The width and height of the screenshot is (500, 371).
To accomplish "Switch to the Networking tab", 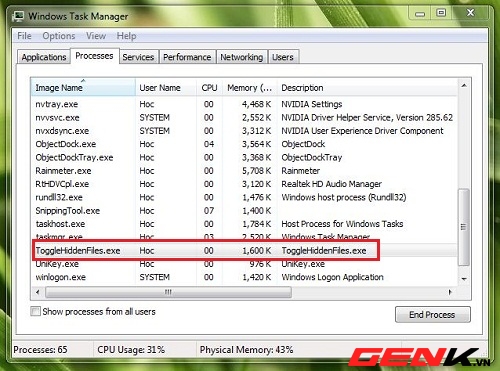I will pos(241,57).
